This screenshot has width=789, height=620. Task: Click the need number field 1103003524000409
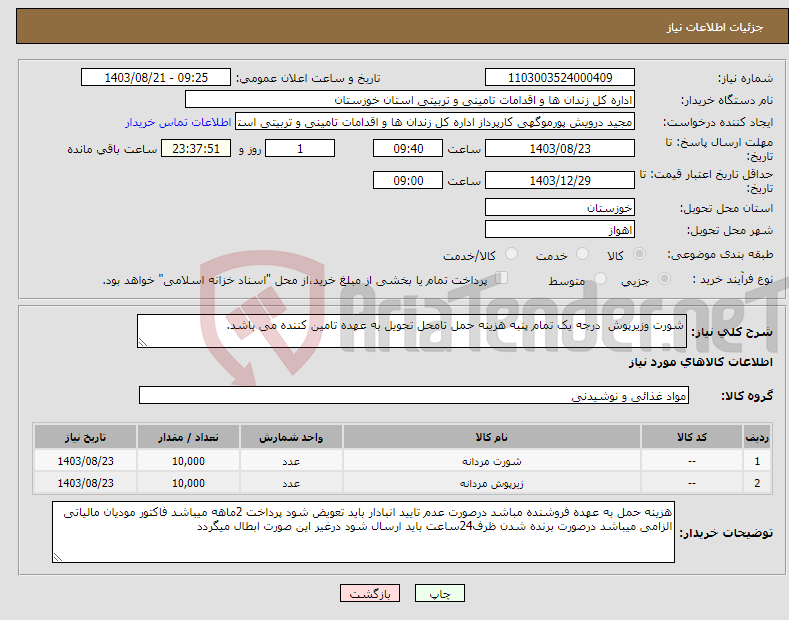click(560, 78)
